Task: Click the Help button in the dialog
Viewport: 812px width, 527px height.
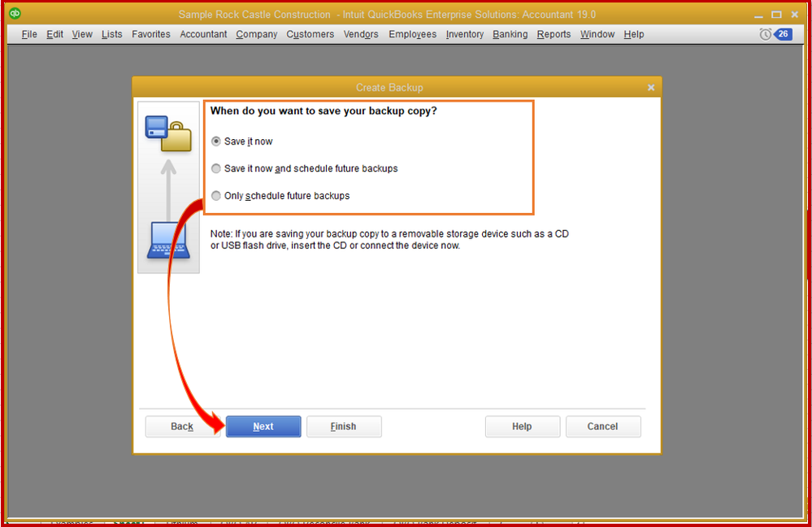Action: tap(523, 426)
